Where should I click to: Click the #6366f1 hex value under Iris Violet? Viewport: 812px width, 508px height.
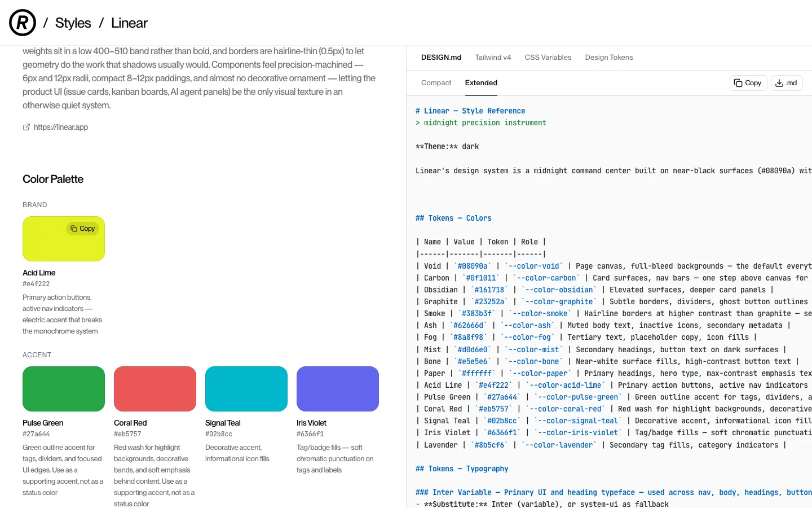[310, 434]
